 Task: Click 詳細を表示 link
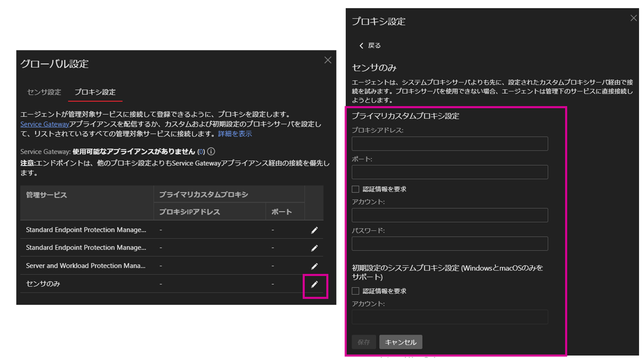[235, 134]
